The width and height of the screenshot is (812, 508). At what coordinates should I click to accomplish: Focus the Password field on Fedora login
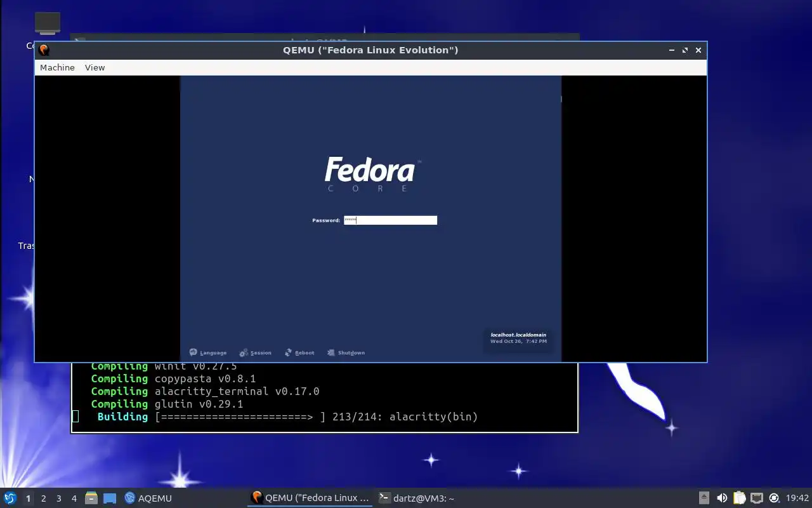[390, 220]
